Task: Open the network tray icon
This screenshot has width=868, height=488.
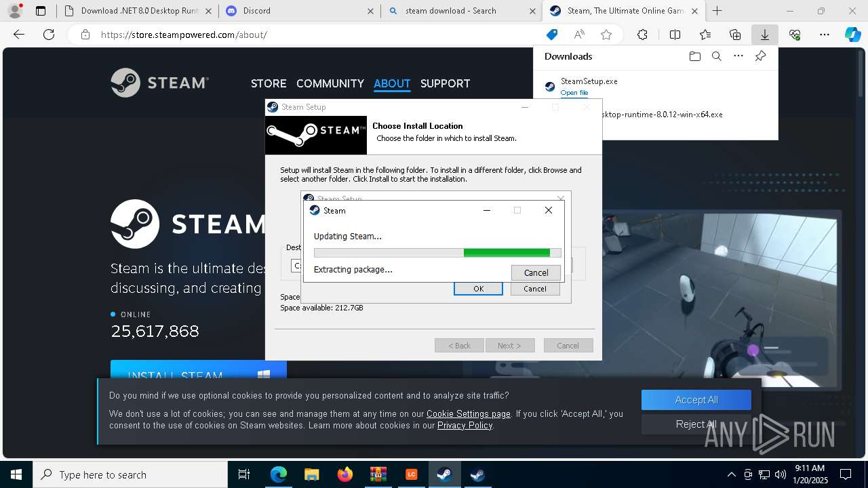Action: pos(764,474)
